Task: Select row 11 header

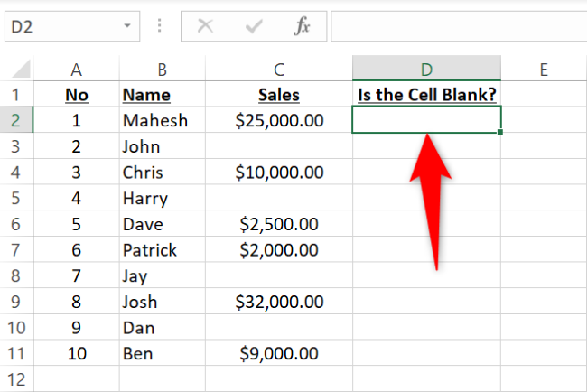Action: coord(16,353)
